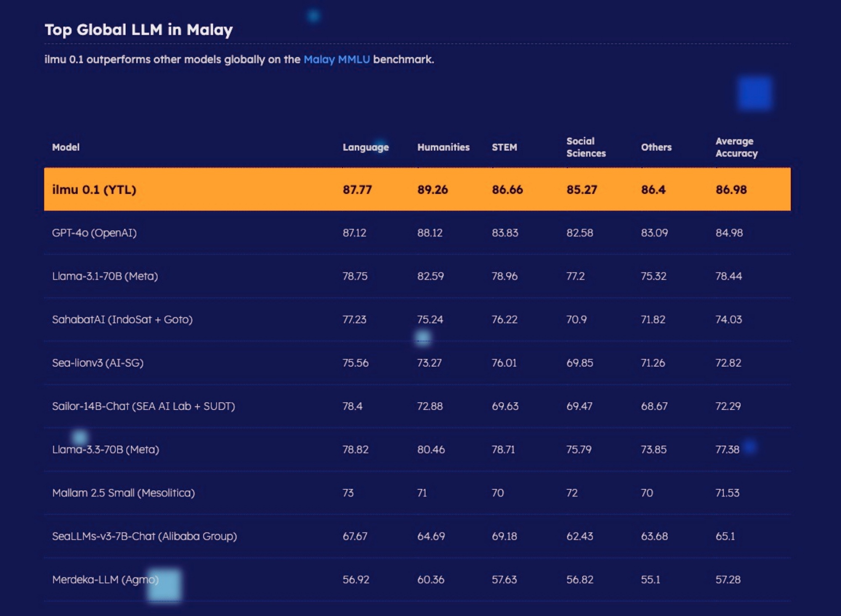
Task: Click SeaLLMs-v3-7B-Chat average accuracy 65.1
Action: 725,536
